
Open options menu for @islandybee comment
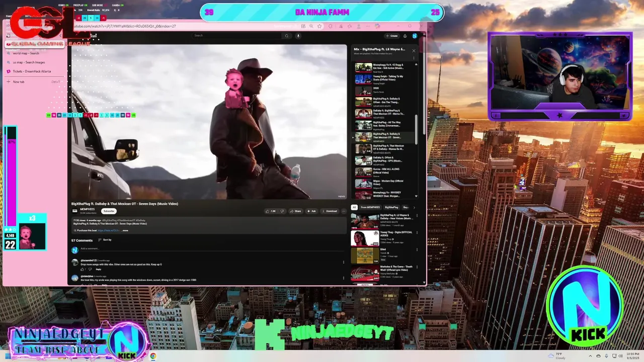[x=344, y=278]
